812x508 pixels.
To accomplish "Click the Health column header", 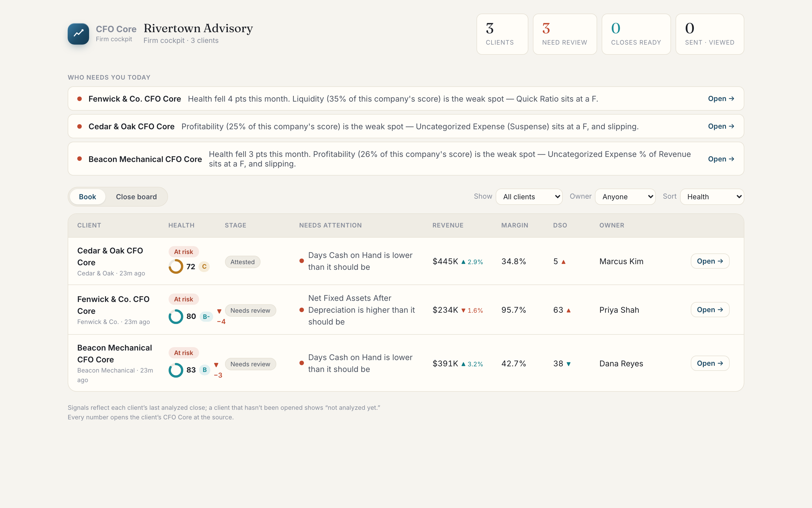I will (x=182, y=225).
